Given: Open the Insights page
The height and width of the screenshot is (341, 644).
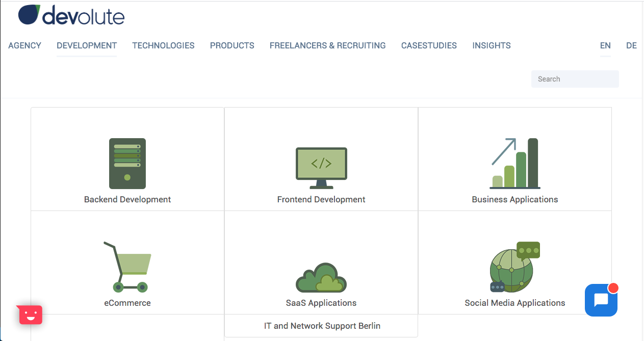Looking at the screenshot, I should (x=492, y=45).
